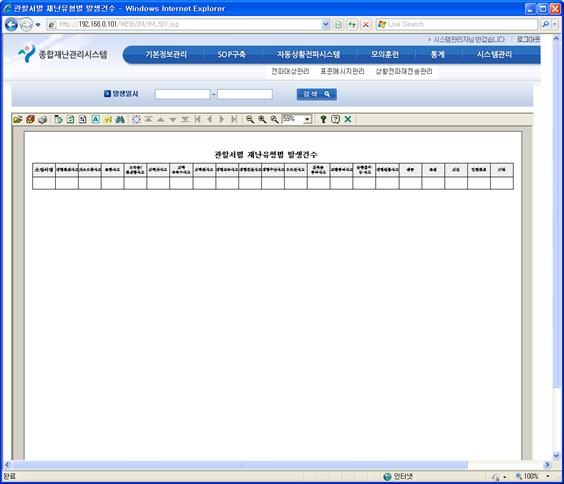The width and height of the screenshot is (564, 484).
Task: Open the zoom percentage dropdown
Action: pos(308,119)
